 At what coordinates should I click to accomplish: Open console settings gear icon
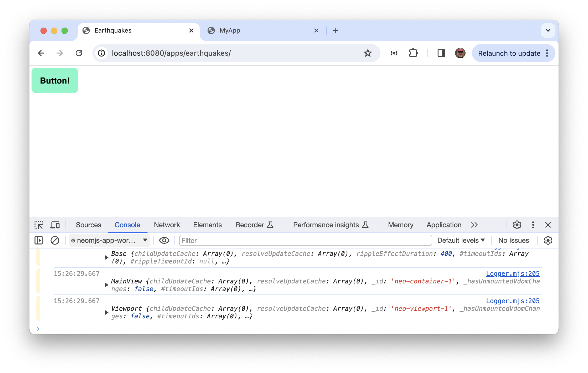548,240
